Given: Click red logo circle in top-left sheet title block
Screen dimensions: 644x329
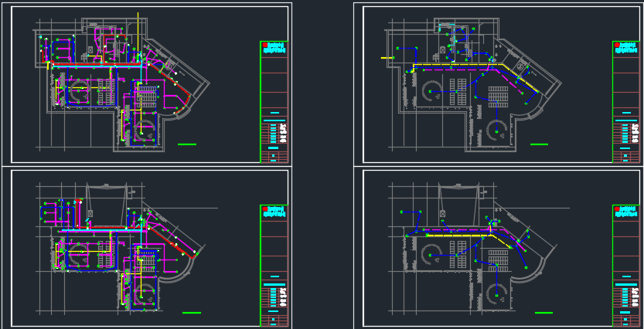Looking at the screenshot, I should point(265,45).
